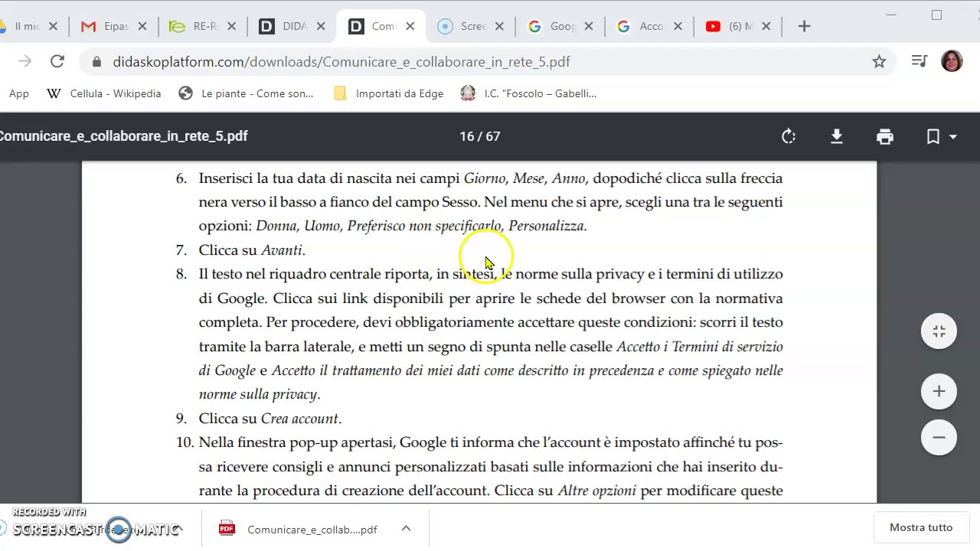Switch to the DIDA tab

(292, 26)
